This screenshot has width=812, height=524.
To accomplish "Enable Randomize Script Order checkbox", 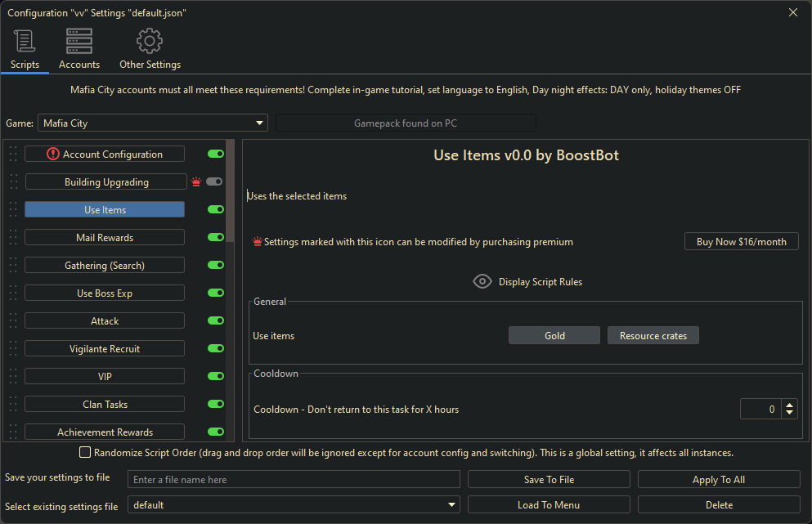I will 85,452.
